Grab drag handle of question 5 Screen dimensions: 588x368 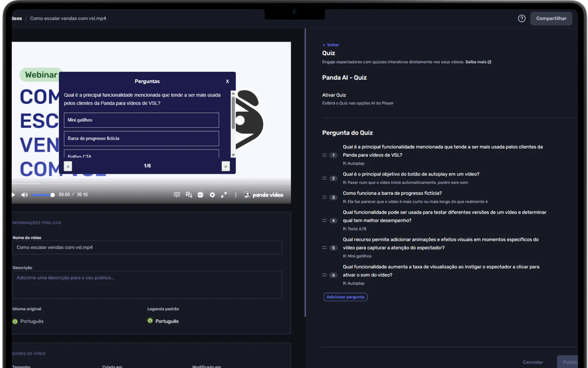tap(325, 248)
